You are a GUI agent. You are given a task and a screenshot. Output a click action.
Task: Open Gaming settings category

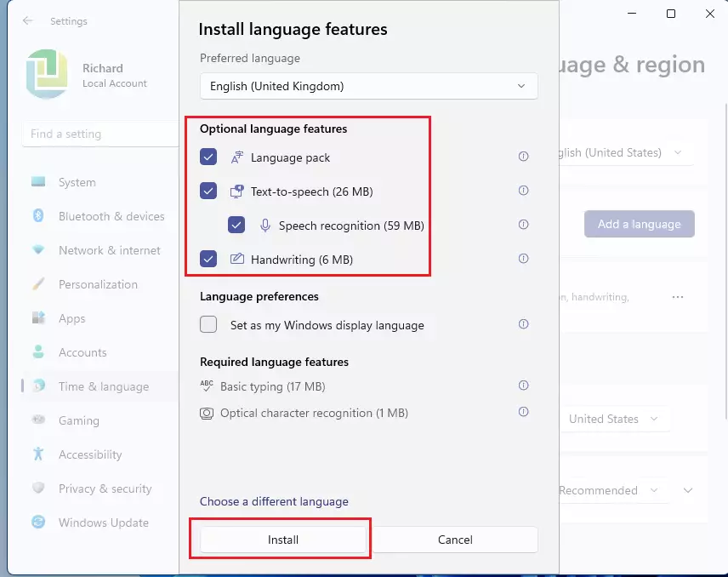[x=100, y=420]
